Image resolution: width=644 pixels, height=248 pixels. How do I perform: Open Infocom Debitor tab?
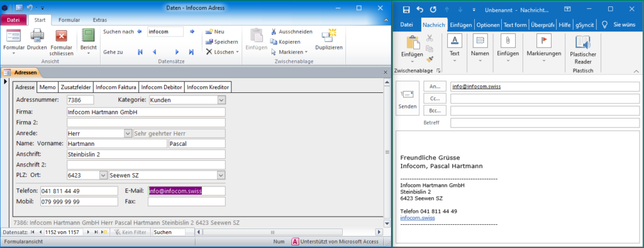(162, 87)
